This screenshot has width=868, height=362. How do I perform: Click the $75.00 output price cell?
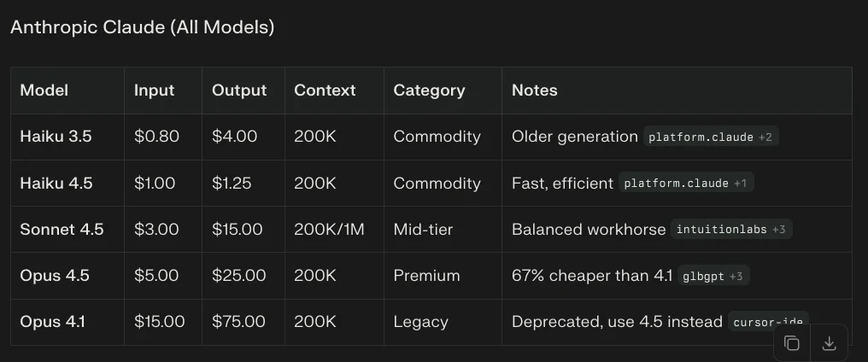tap(238, 322)
